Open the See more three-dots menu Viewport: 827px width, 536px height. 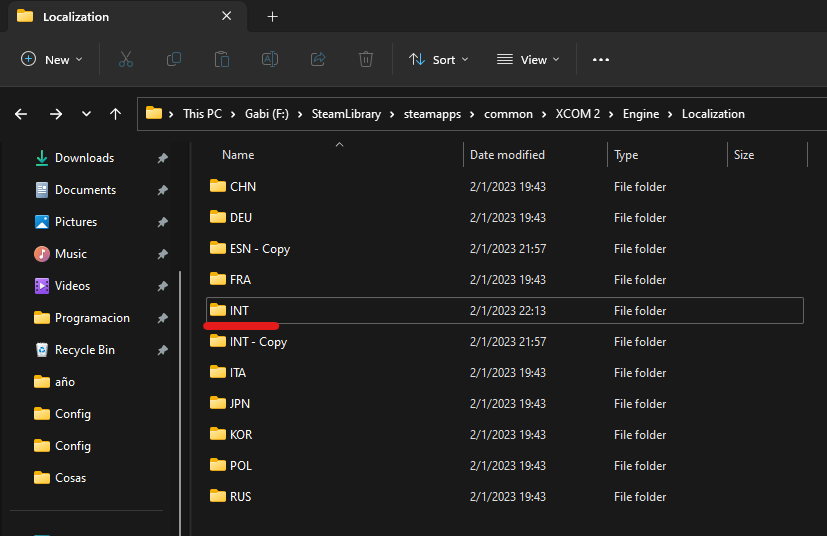pos(601,60)
